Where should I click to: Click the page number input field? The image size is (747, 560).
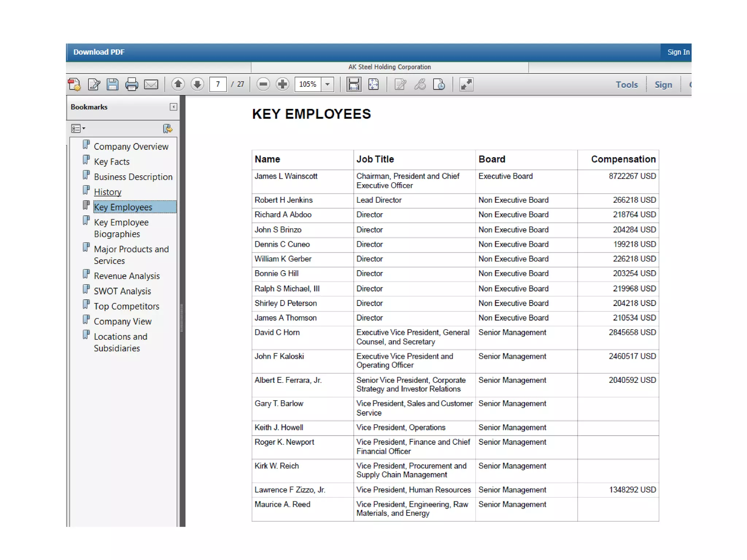pos(218,85)
